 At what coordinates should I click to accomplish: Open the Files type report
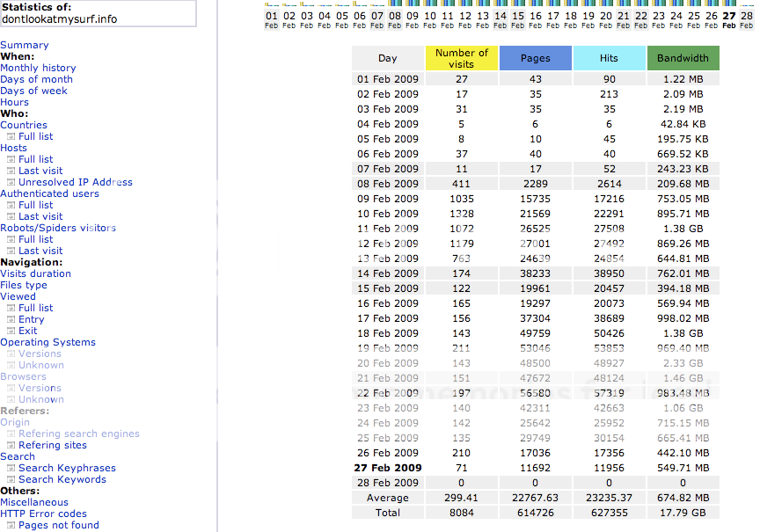click(x=24, y=286)
